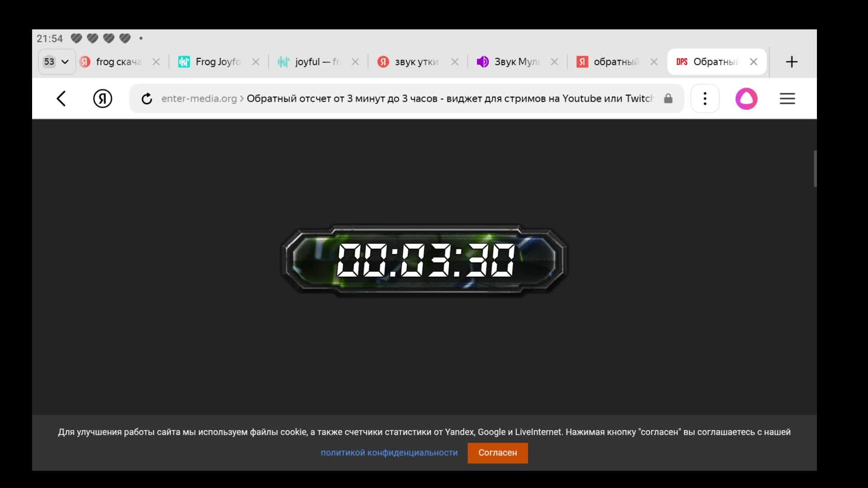Viewport: 868px width, 488px height.
Task: Select the 'звук утки' tab
Action: (x=416, y=62)
